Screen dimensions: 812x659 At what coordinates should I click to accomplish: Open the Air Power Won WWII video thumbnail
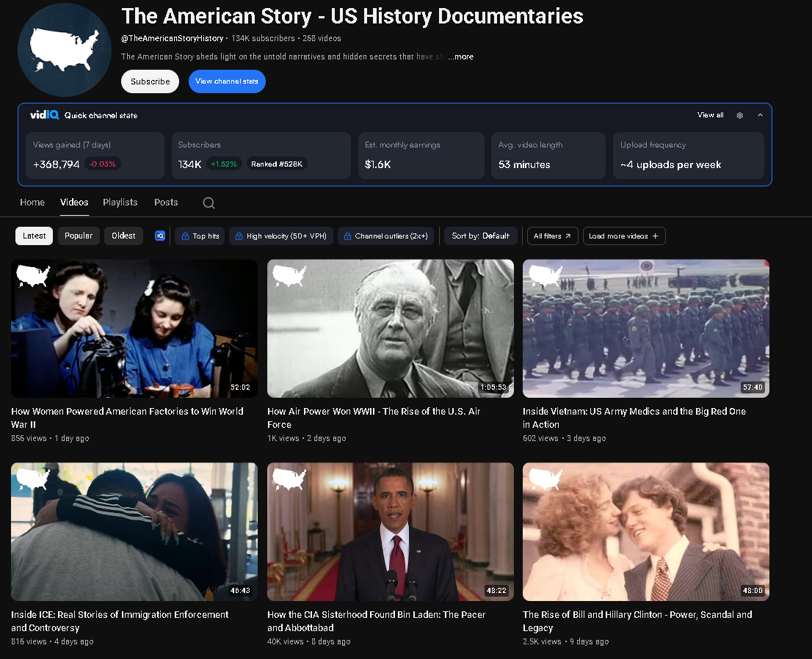point(391,329)
